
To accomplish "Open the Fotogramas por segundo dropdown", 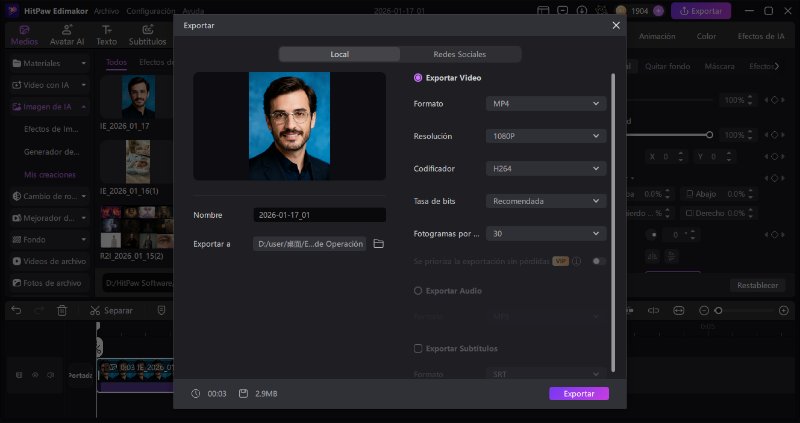I will [x=546, y=234].
